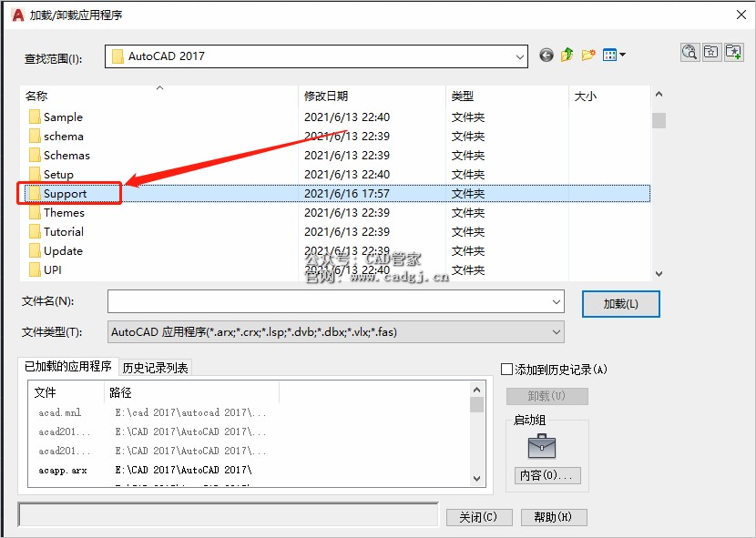Go up one folder level
This screenshot has height=538, width=756.
(x=567, y=55)
